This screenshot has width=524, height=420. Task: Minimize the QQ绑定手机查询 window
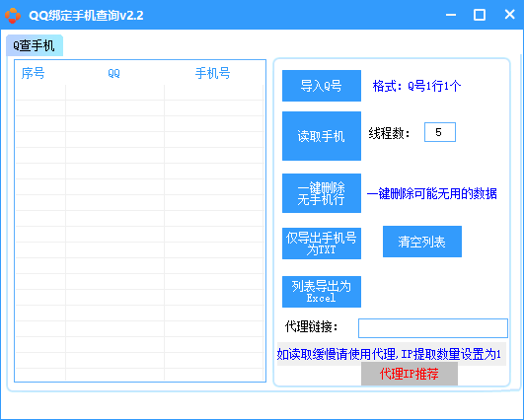pyautogui.click(x=451, y=15)
